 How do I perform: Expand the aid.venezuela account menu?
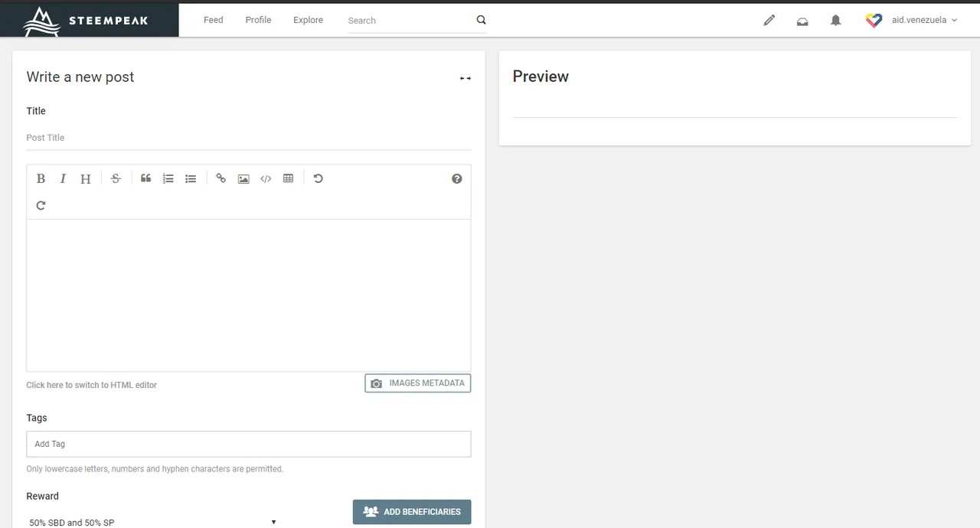tap(924, 21)
